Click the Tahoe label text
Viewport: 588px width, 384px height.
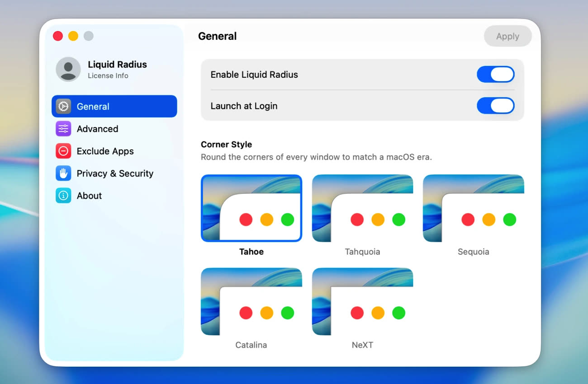251,252
